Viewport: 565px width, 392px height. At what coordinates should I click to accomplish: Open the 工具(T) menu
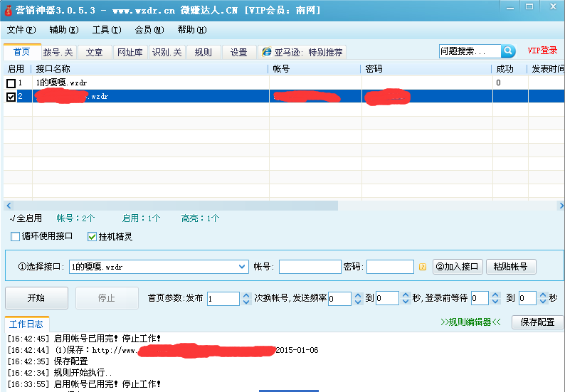pos(107,30)
